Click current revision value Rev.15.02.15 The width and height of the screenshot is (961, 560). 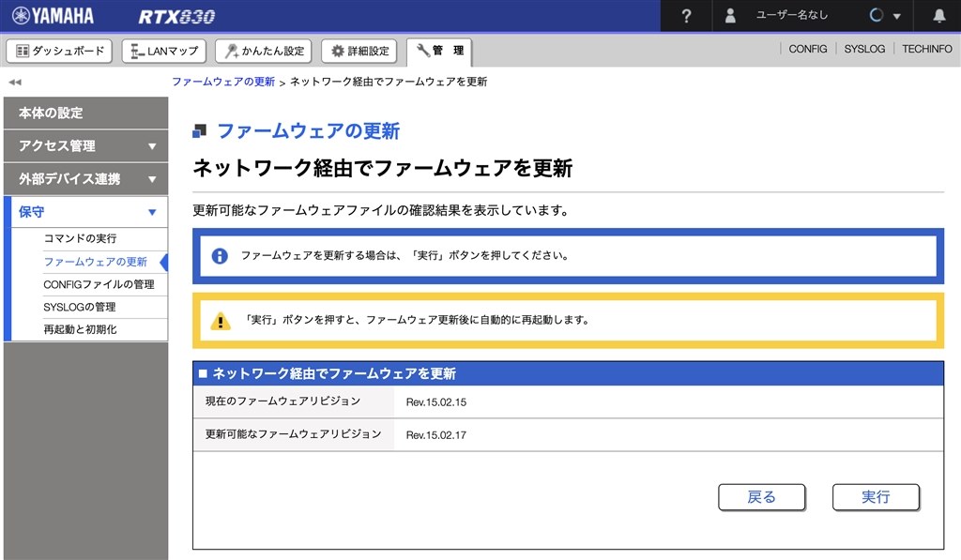click(435, 402)
